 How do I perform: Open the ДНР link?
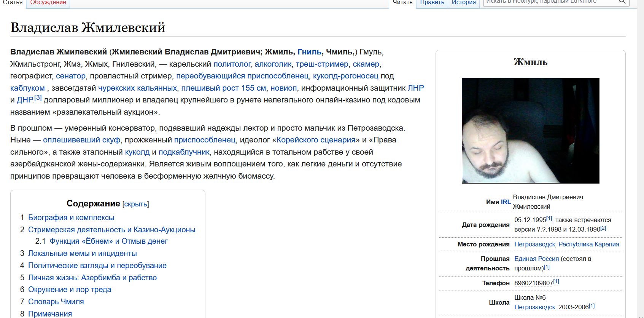25,100
